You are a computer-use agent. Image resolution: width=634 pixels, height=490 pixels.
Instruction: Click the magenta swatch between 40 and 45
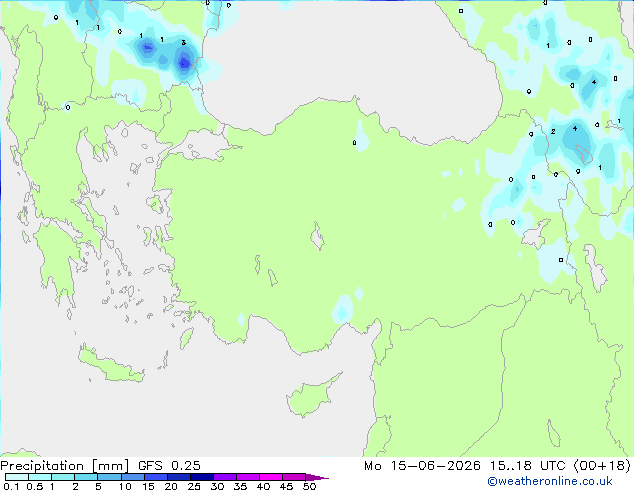271,477
